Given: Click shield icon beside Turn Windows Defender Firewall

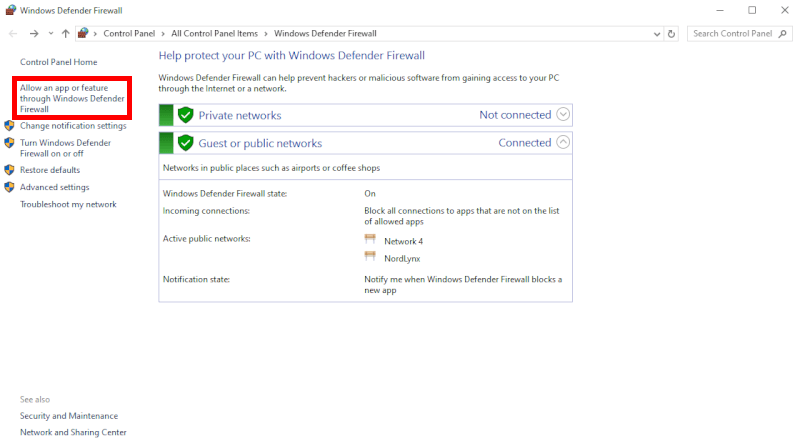Looking at the screenshot, I should 9,143.
